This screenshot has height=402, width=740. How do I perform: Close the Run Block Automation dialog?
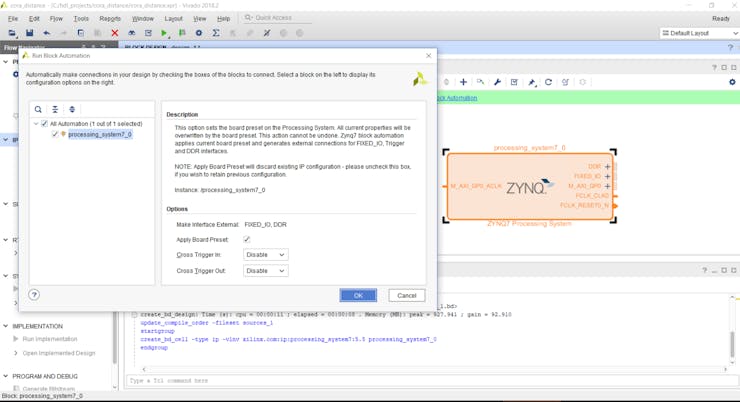(x=429, y=56)
